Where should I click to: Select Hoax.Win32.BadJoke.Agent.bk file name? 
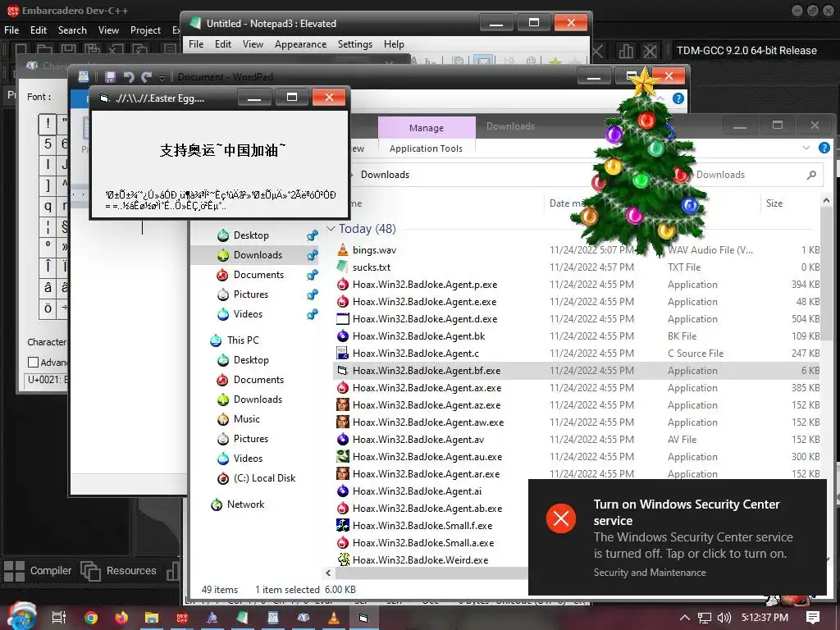coord(418,336)
